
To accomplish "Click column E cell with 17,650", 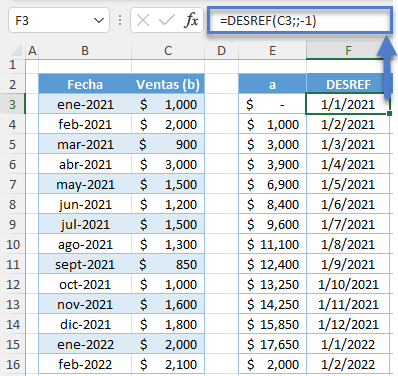I will tap(272, 344).
